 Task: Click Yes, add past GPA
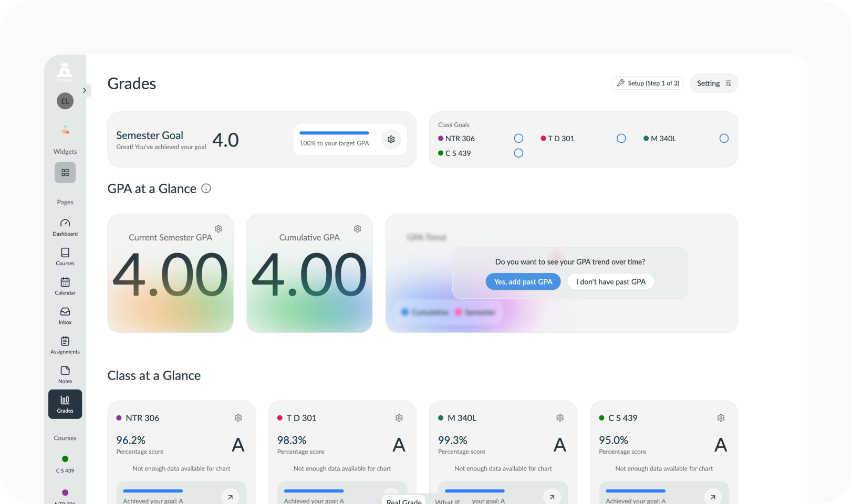pyautogui.click(x=523, y=281)
